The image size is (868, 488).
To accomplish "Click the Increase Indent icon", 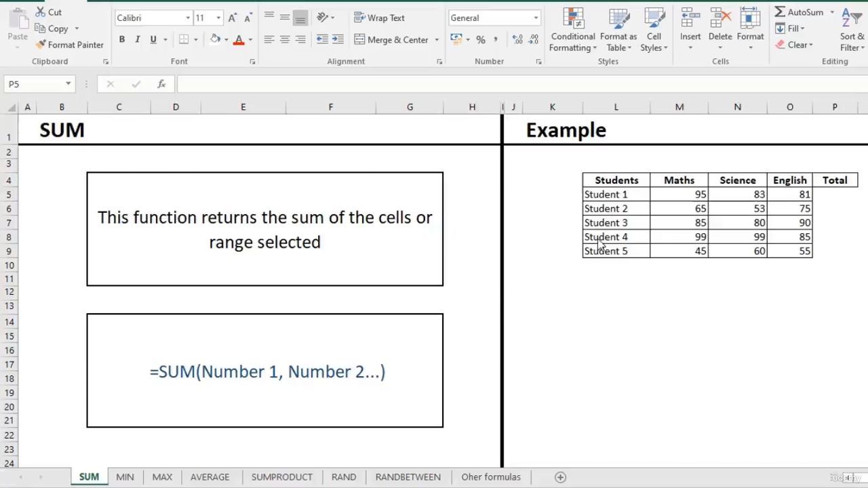I will pos(338,39).
